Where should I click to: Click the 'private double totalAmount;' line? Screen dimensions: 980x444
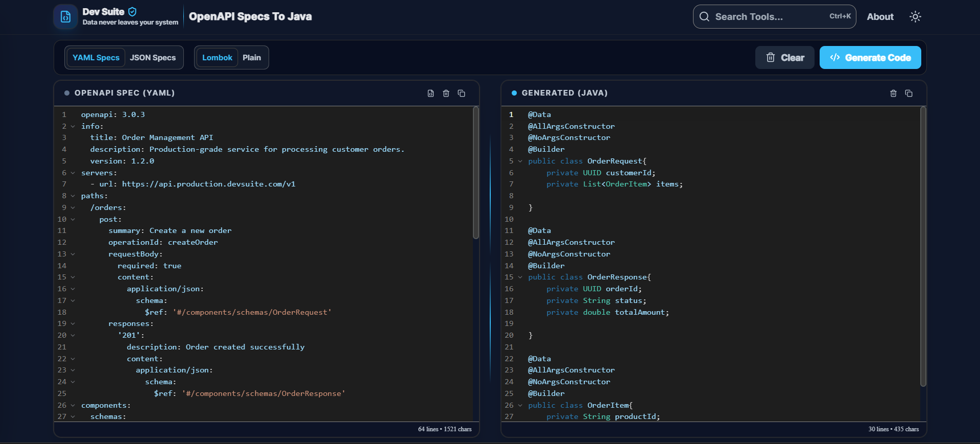pos(608,312)
